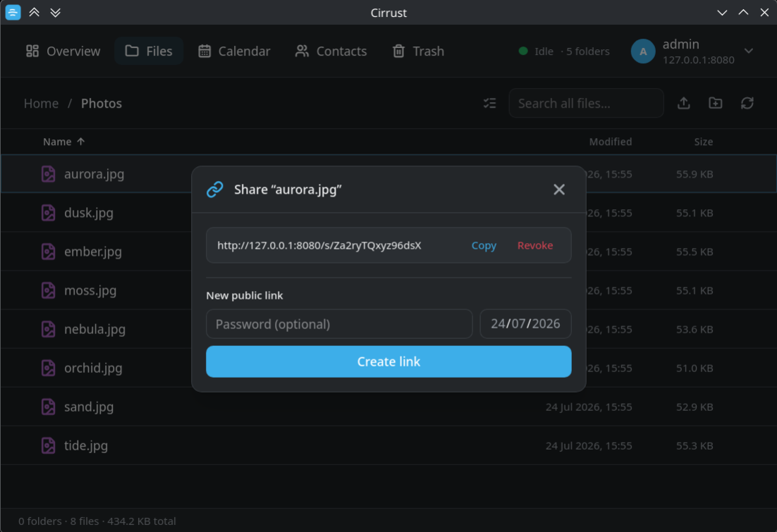Maximize the Cirrust window
Image resolution: width=777 pixels, height=532 pixels.
click(743, 13)
